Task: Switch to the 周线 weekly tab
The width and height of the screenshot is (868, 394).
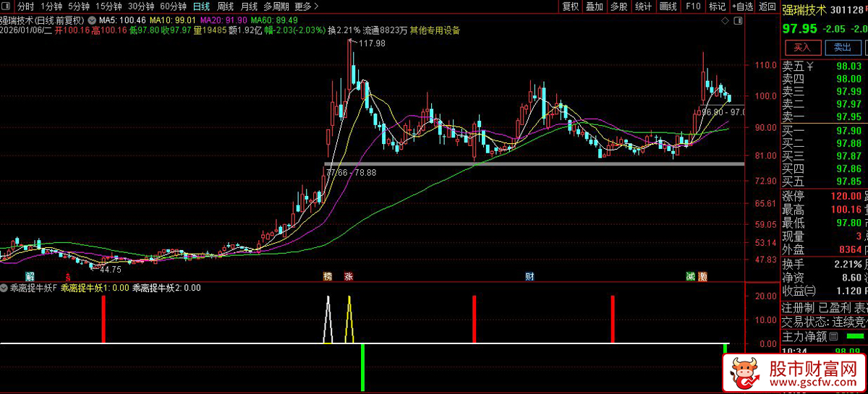Action: pos(225,7)
